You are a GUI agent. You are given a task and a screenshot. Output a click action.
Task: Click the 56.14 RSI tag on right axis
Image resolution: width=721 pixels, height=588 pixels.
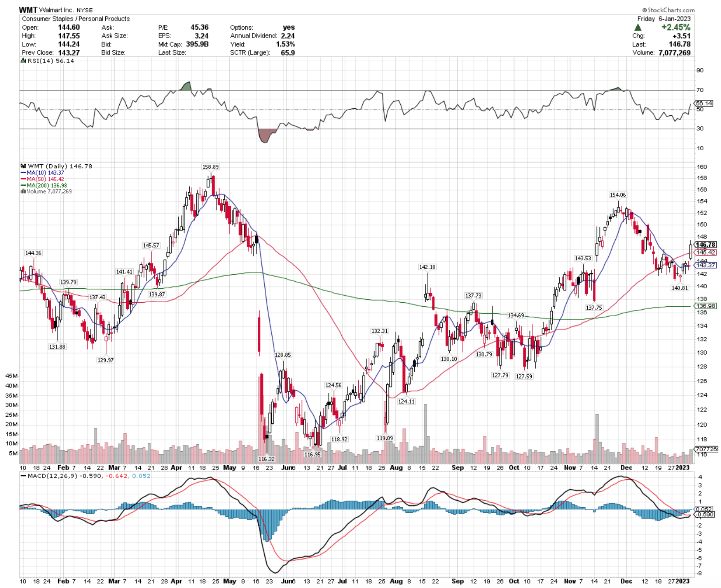coord(704,104)
